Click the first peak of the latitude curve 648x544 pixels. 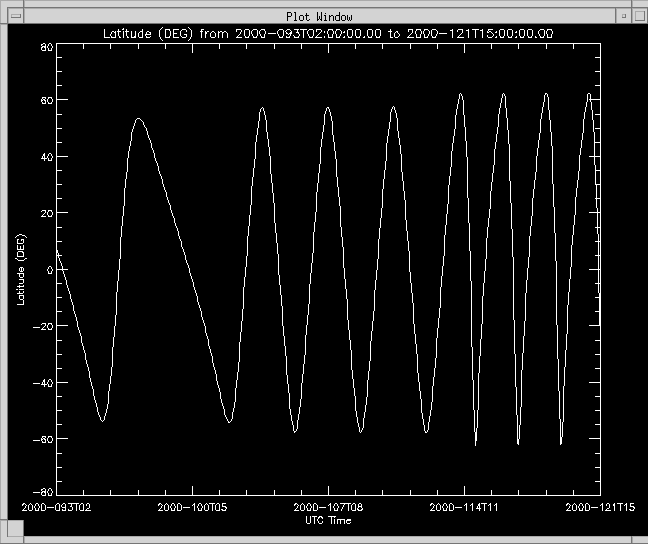coord(138,119)
